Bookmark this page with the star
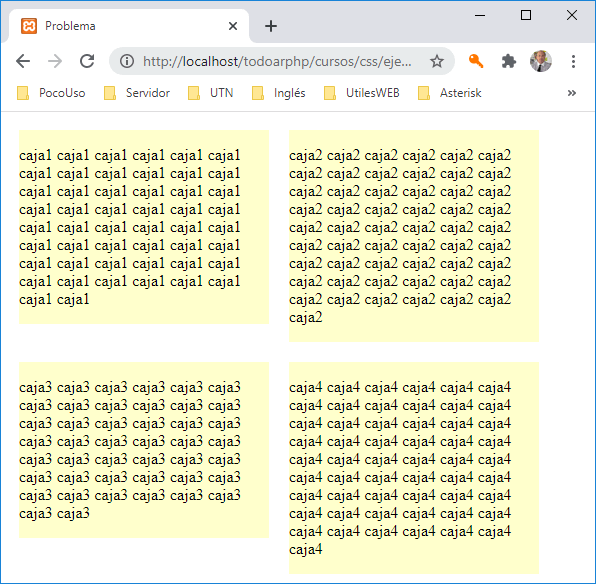The width and height of the screenshot is (596, 584). click(x=437, y=61)
